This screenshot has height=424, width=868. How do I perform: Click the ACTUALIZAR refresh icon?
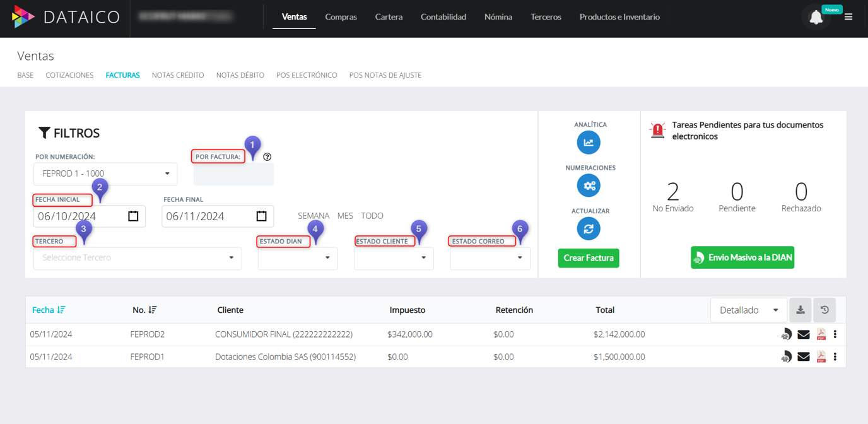589,228
